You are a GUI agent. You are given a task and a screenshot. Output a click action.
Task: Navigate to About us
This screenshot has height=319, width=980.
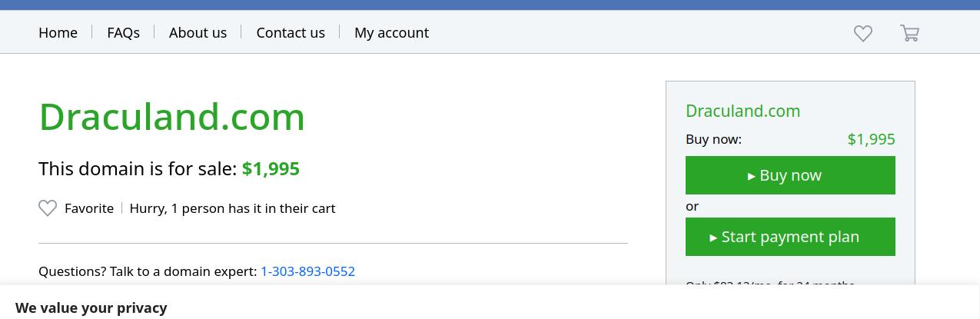(198, 32)
